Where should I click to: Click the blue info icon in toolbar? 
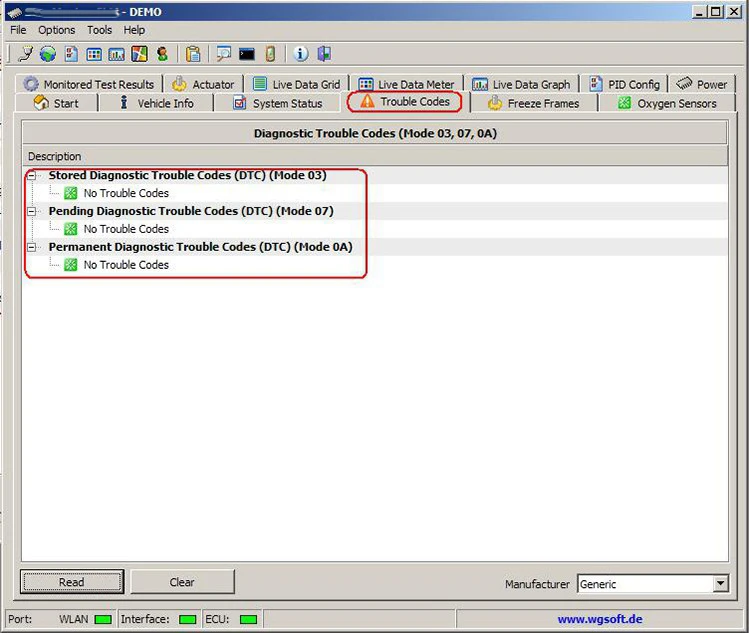(x=300, y=54)
